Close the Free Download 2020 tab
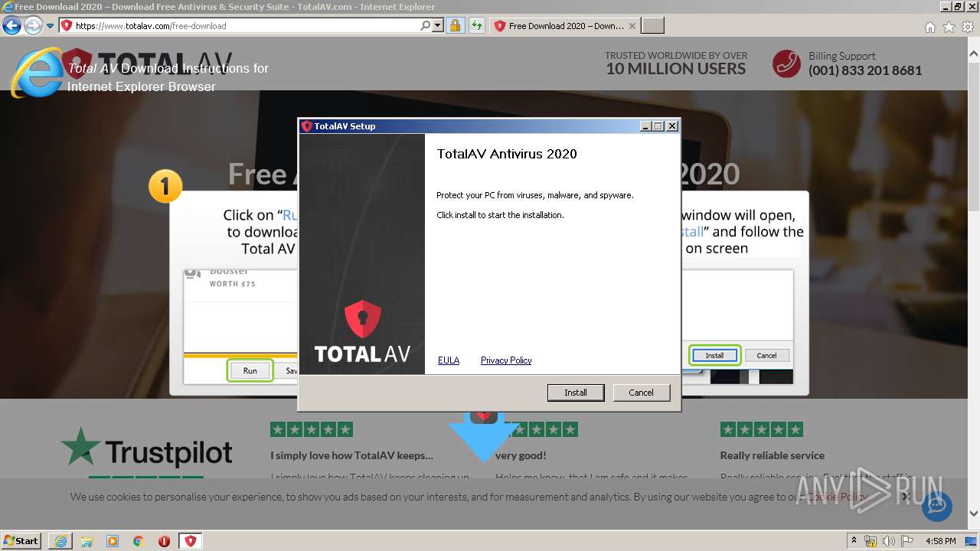This screenshot has width=980, height=551. tap(632, 25)
